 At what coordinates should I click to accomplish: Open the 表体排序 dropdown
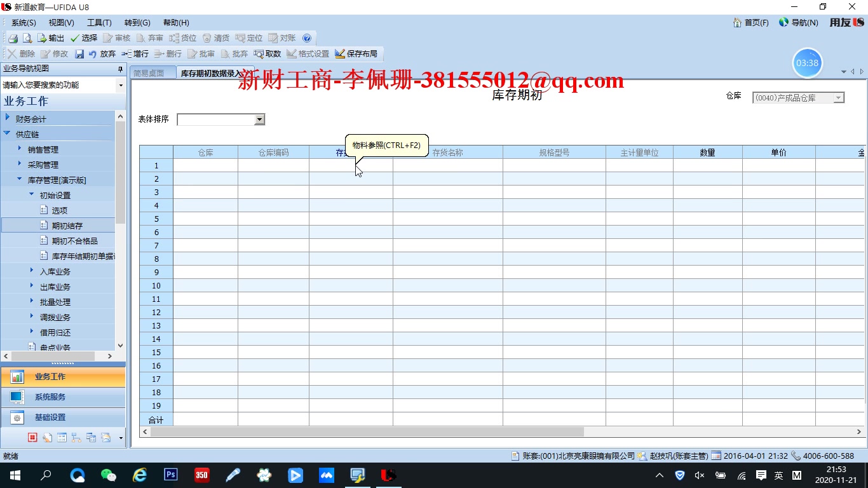coord(258,119)
